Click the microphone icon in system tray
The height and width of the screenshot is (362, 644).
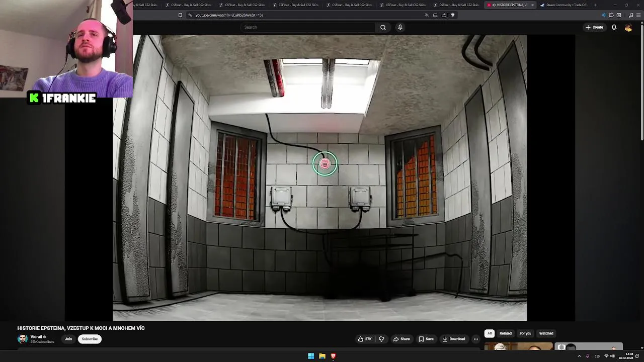(x=587, y=356)
